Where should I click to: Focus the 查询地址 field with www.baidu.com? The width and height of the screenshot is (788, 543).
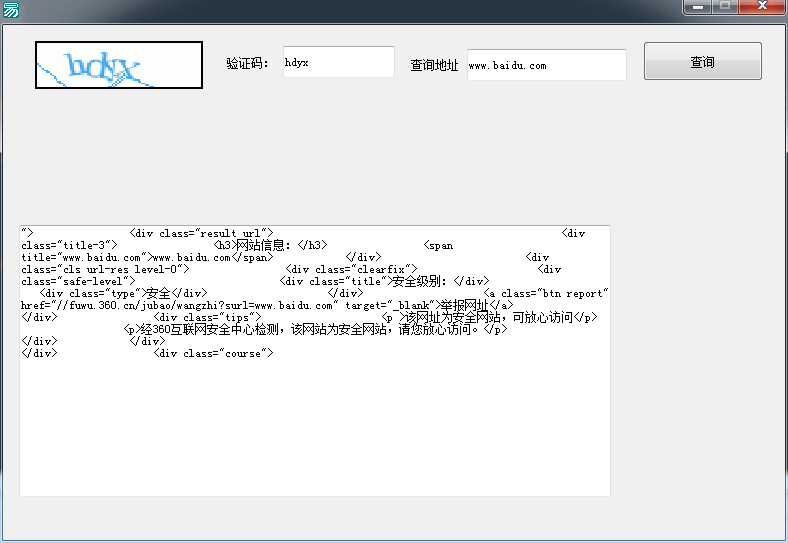click(546, 65)
